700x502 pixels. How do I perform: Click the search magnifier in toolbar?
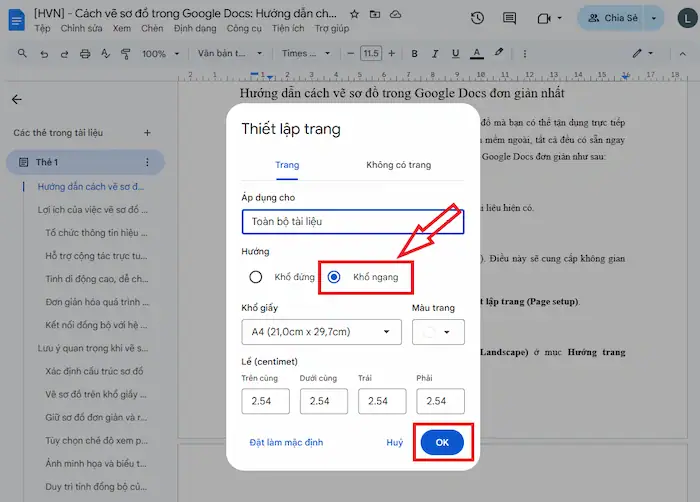click(x=22, y=54)
